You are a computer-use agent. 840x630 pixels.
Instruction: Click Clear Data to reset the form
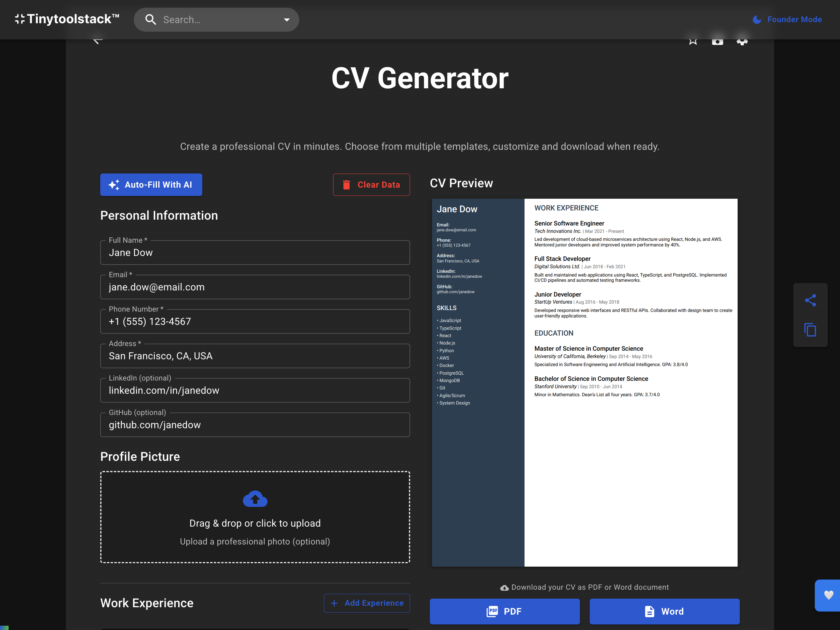[371, 185]
